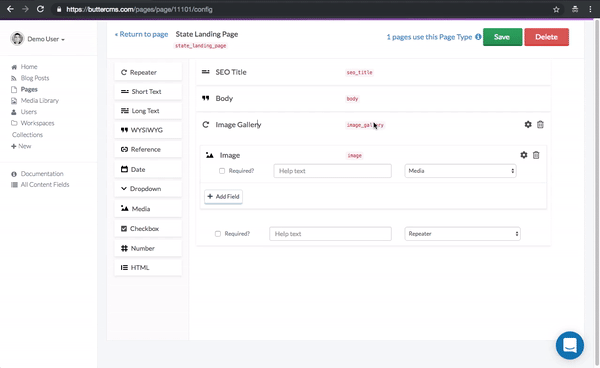Click the info icon beside Page Type usage

478,37
